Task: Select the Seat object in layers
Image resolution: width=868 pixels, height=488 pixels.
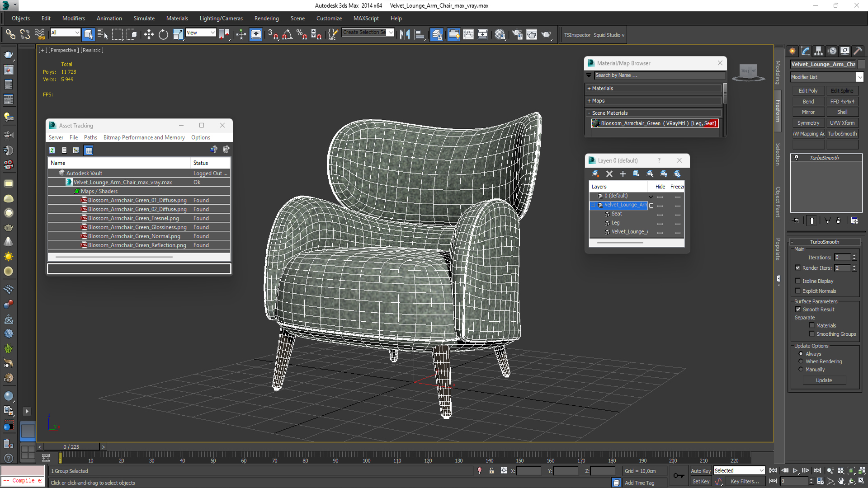Action: pyautogui.click(x=617, y=214)
